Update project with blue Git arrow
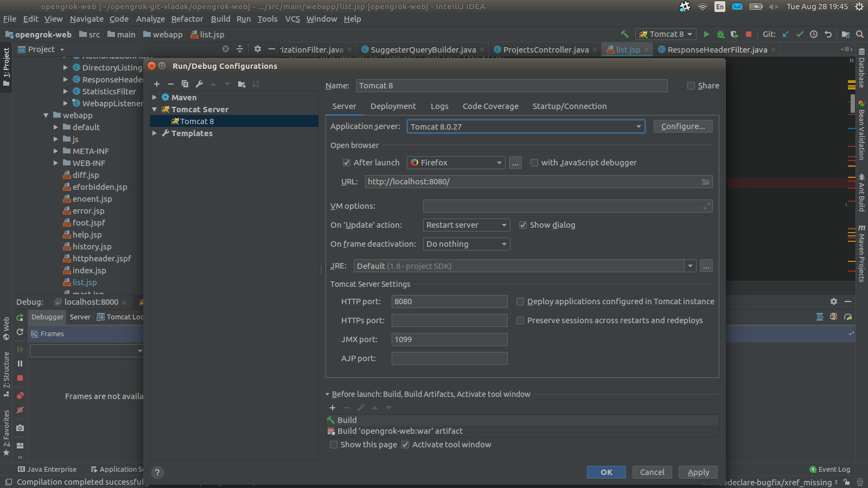Image resolution: width=868 pixels, height=488 pixels. [786, 34]
